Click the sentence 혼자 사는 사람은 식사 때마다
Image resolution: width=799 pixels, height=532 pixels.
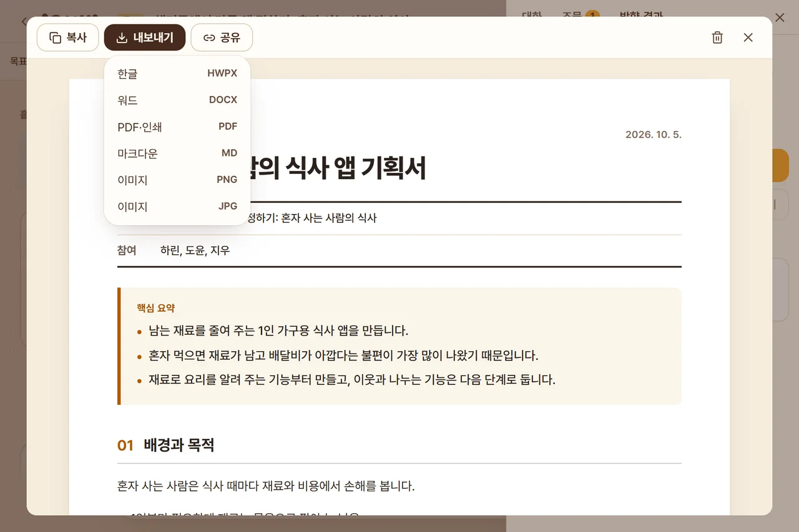tap(266, 486)
